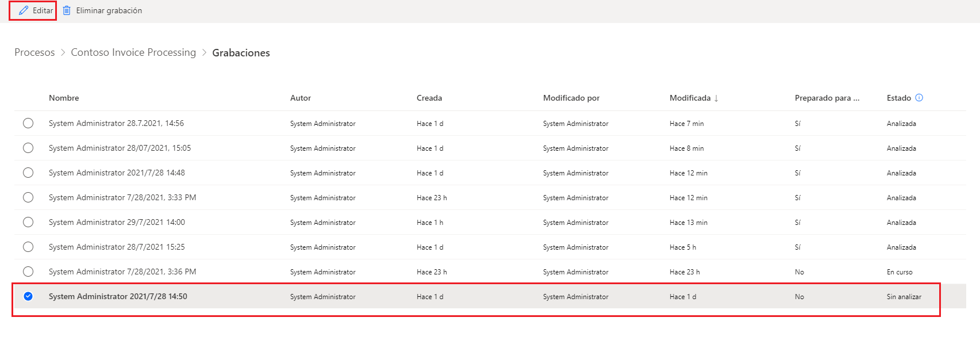The image size is (980, 344).
Task: Sort by the Autor column header
Action: (x=300, y=98)
